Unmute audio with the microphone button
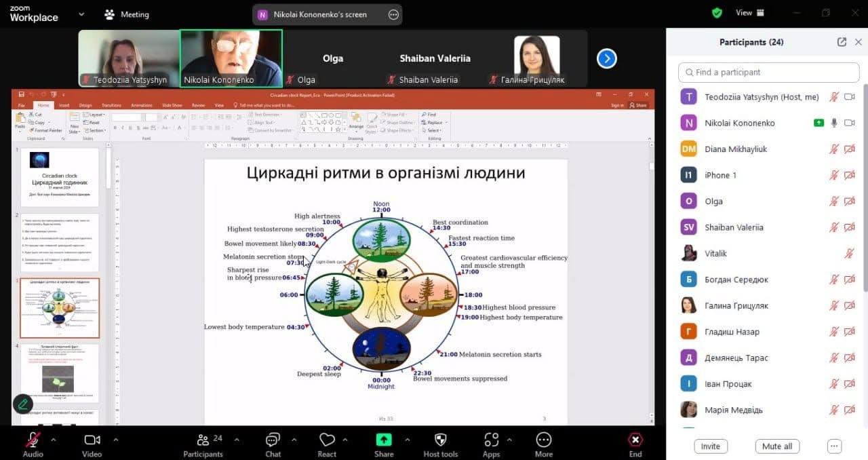868x460 pixels. pyautogui.click(x=33, y=440)
